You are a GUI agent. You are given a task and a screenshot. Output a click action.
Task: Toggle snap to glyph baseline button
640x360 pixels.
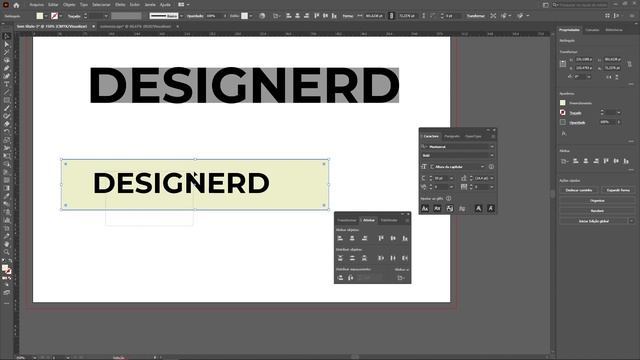425,209
